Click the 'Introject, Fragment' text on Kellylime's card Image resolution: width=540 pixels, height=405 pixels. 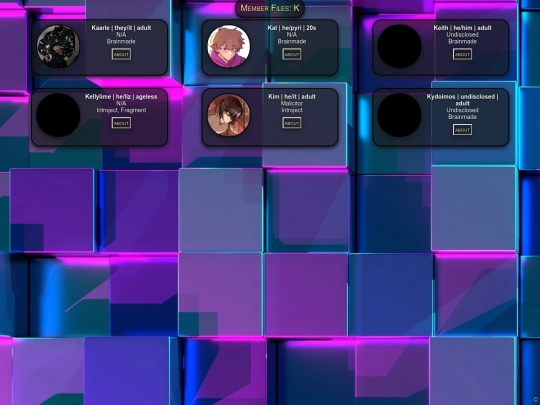tap(121, 110)
